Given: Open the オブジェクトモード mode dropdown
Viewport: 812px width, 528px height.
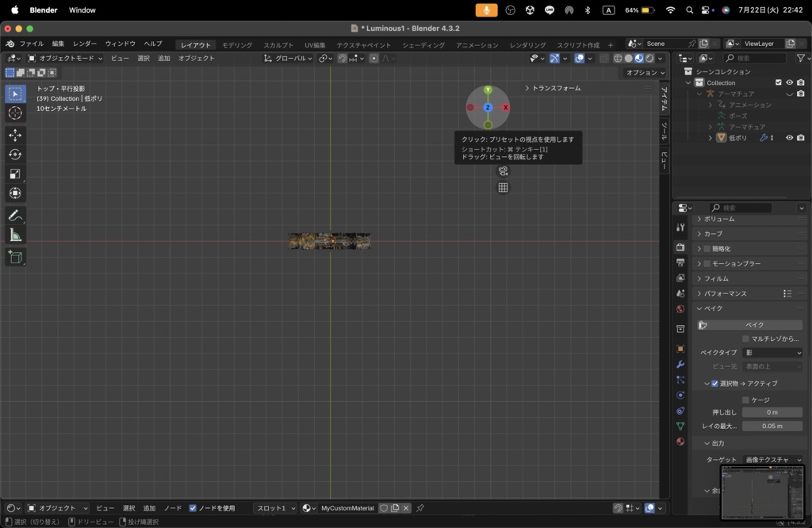Looking at the screenshot, I should coord(65,59).
